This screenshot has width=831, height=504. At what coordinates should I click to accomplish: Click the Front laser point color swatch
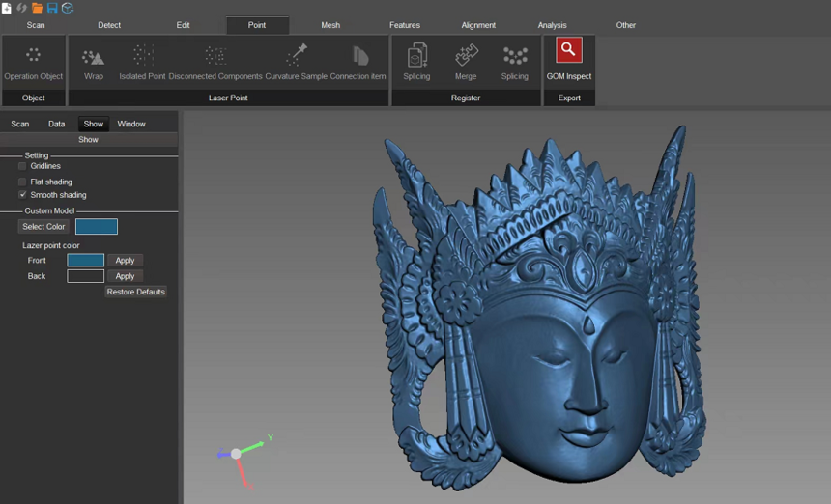(85, 261)
